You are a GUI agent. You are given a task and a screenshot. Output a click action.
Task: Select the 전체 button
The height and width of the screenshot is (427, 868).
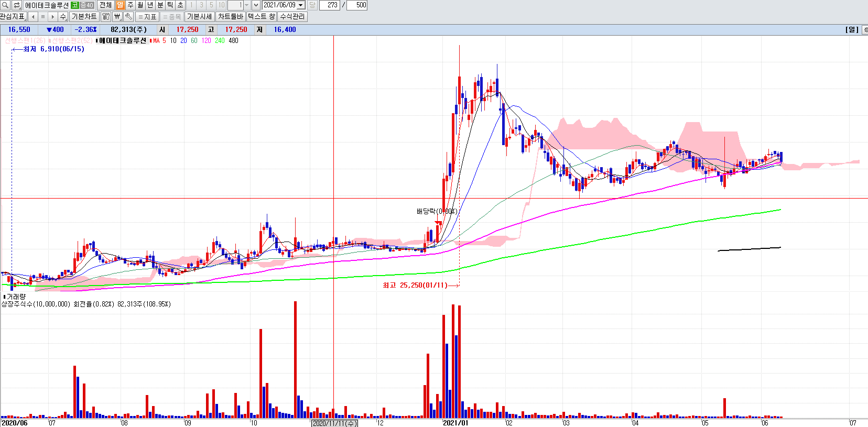click(105, 5)
